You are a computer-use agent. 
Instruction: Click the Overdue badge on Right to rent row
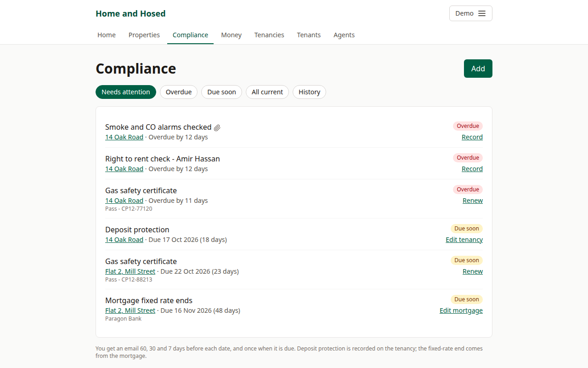[x=468, y=158]
